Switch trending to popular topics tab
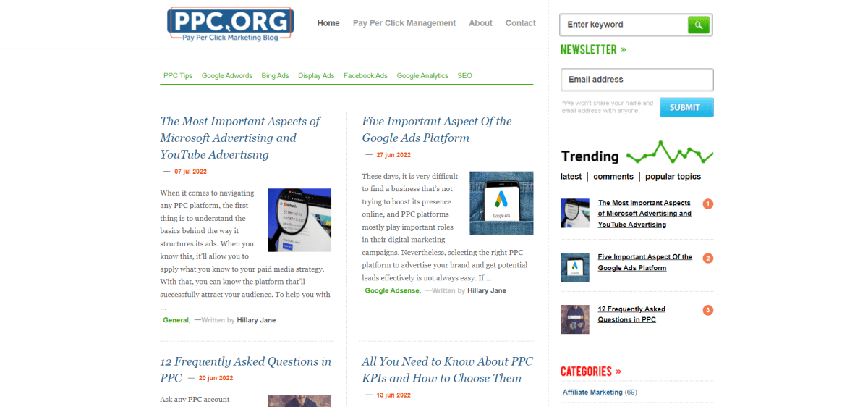The image size is (868, 407). 673,177
